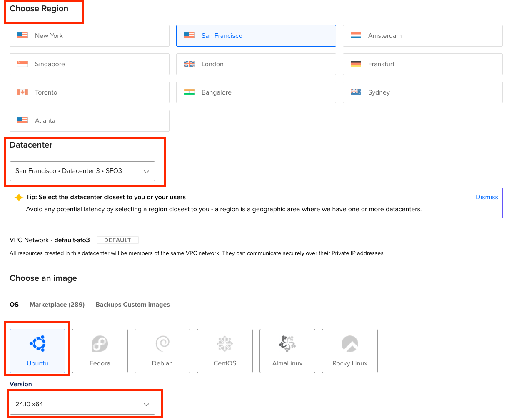Click the DEFAULT VPC badge

point(117,240)
